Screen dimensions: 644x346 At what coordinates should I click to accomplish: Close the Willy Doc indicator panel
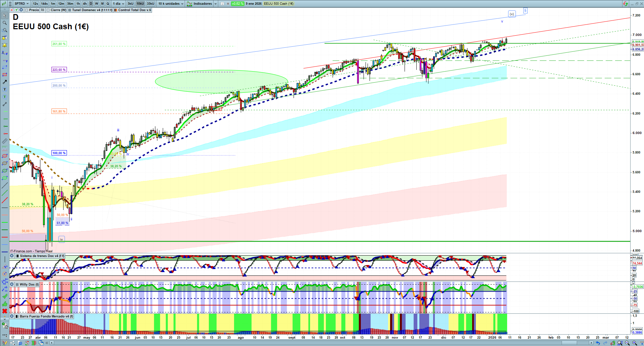(12, 285)
